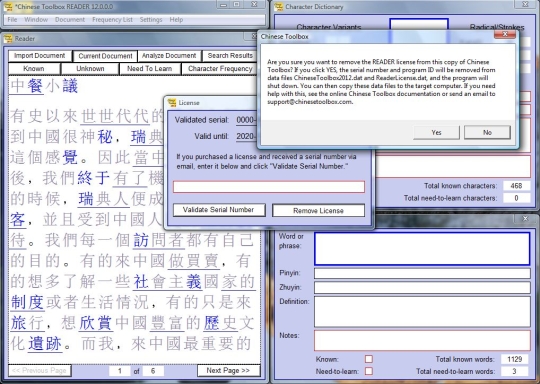
Task: Click the Previous Page button
Action: coord(39,371)
